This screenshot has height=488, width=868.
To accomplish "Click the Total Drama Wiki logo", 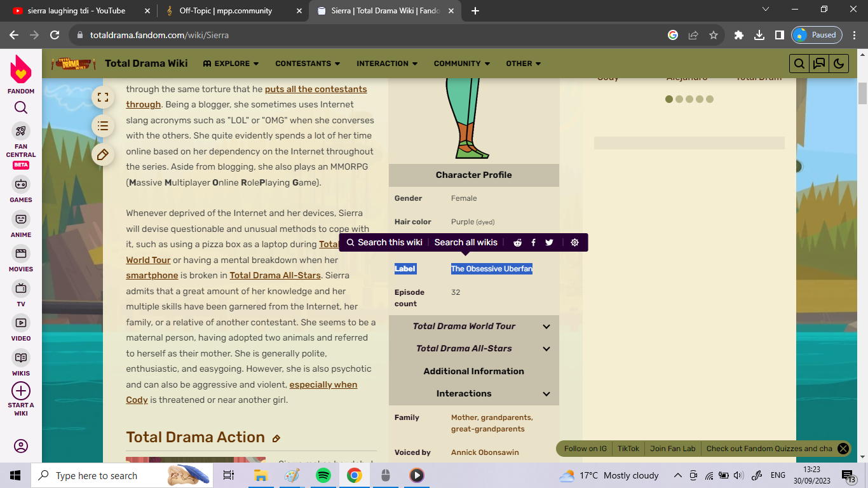I will pos(73,64).
